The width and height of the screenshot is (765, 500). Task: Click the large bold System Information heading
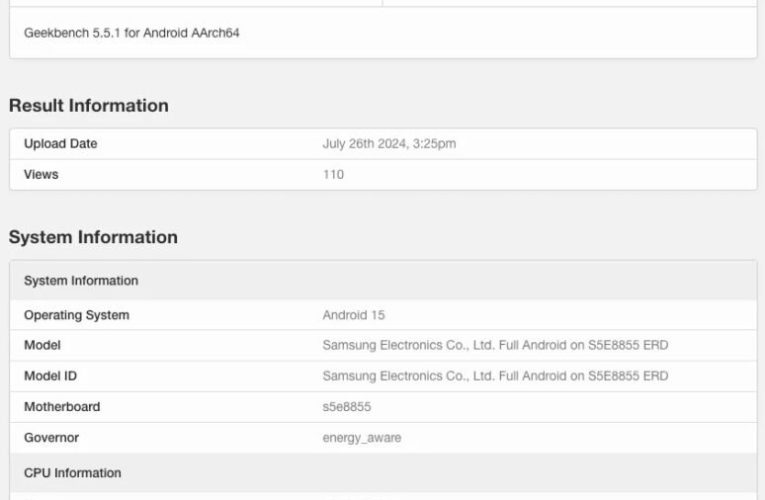(93, 237)
